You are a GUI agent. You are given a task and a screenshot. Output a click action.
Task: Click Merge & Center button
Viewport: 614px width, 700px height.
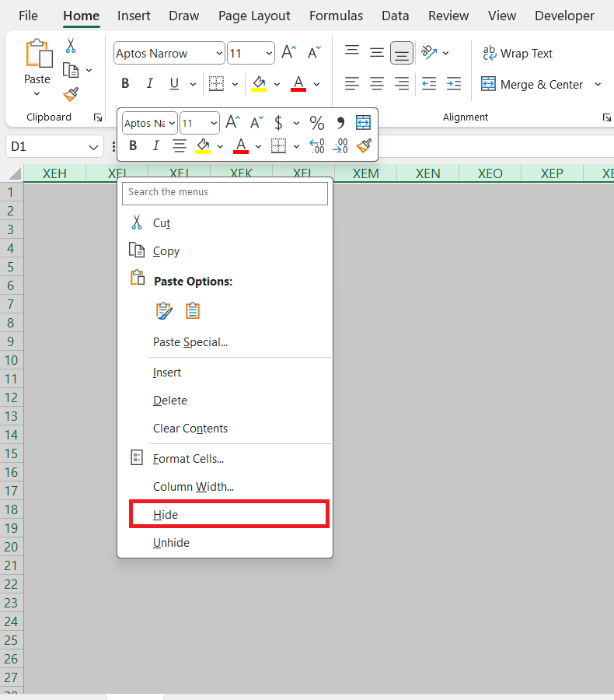coord(532,84)
